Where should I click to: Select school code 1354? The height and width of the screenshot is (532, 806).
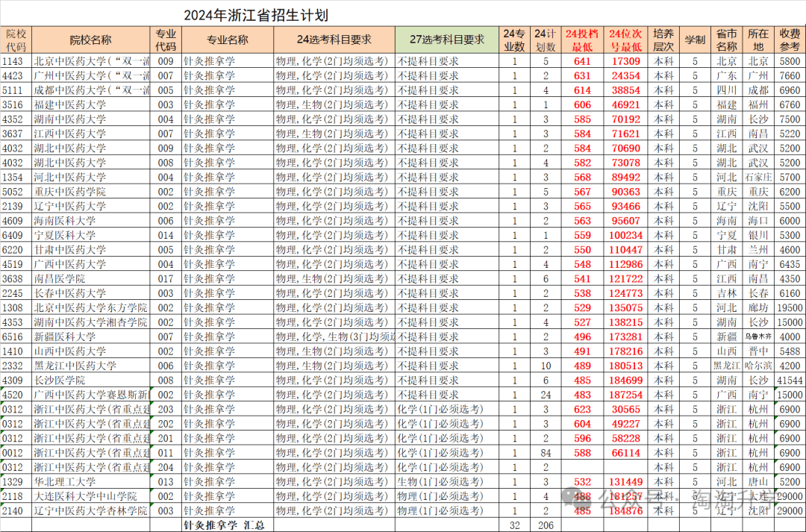coord(16,177)
